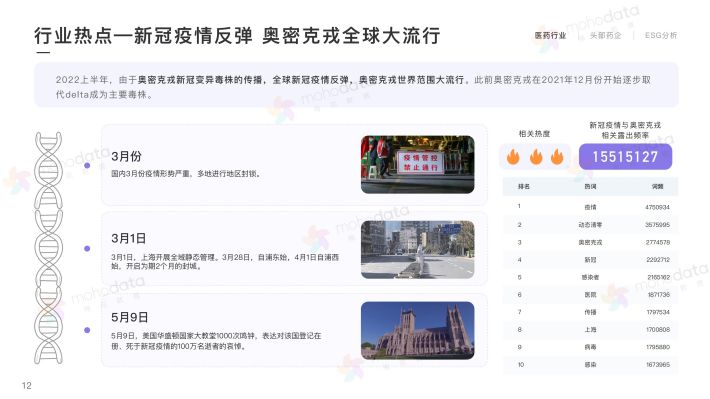
Task: Open the Washington cathedral photo
Action: click(x=417, y=331)
